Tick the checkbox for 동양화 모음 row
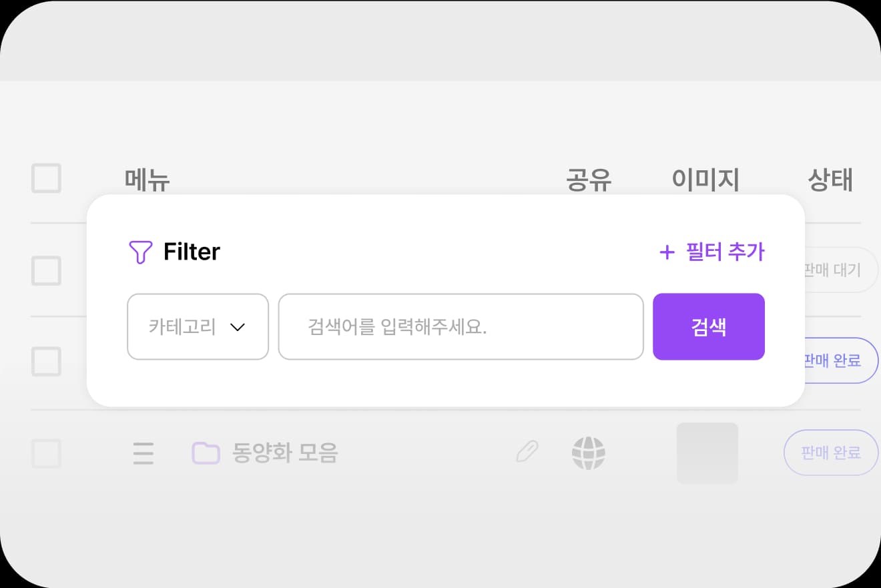This screenshot has width=881, height=588. pos(47,453)
